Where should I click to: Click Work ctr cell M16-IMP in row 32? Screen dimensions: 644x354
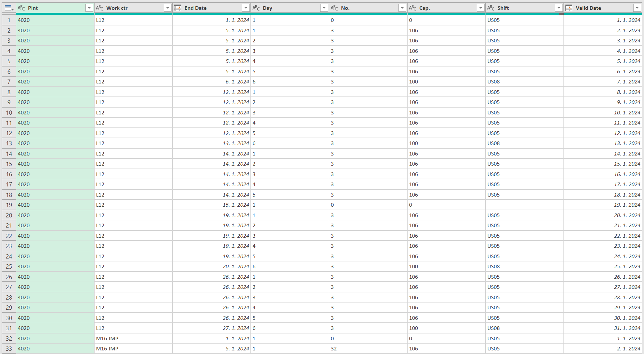[x=133, y=338]
